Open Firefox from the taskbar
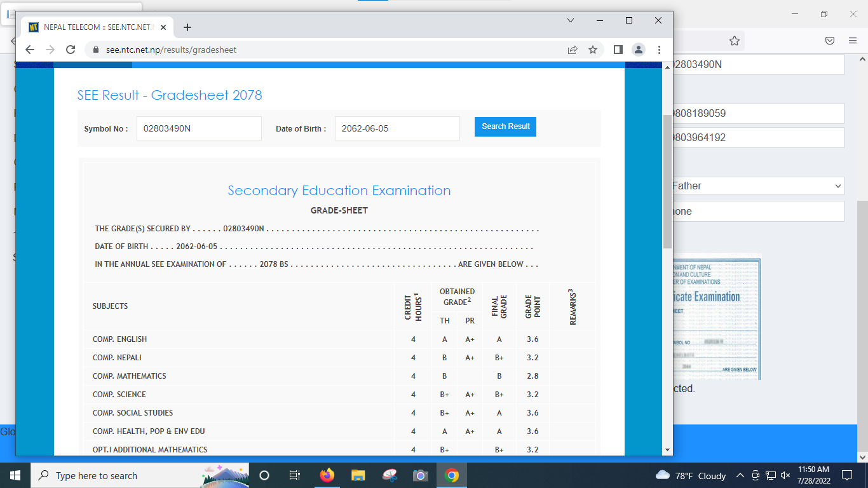The image size is (868, 488). point(327,475)
